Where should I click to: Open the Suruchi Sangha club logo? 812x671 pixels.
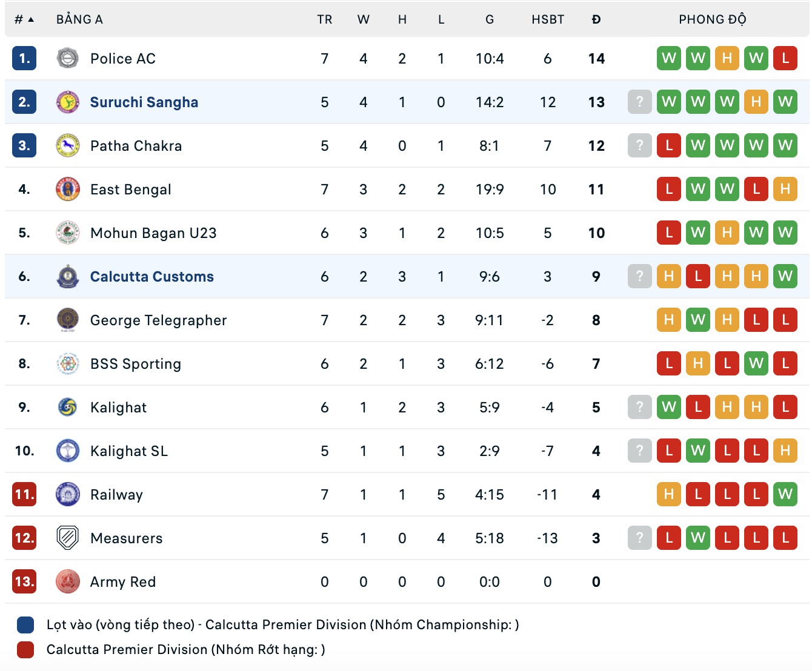(67, 102)
